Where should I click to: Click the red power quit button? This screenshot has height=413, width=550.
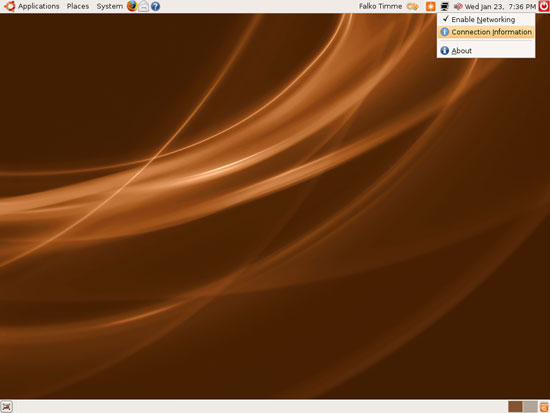pyautogui.click(x=544, y=6)
